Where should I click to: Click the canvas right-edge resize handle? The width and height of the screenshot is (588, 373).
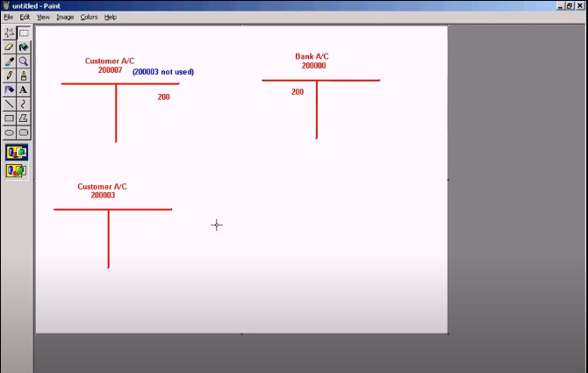[x=448, y=180]
